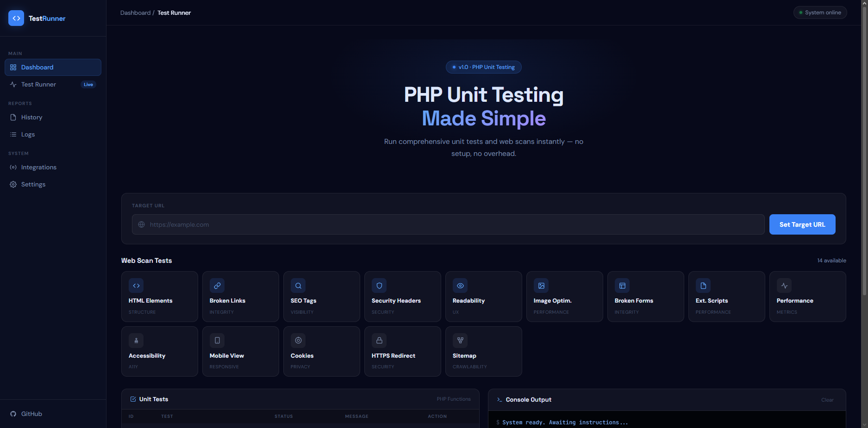Select the Mobile View card title
The width and height of the screenshot is (868, 428).
[x=227, y=356]
